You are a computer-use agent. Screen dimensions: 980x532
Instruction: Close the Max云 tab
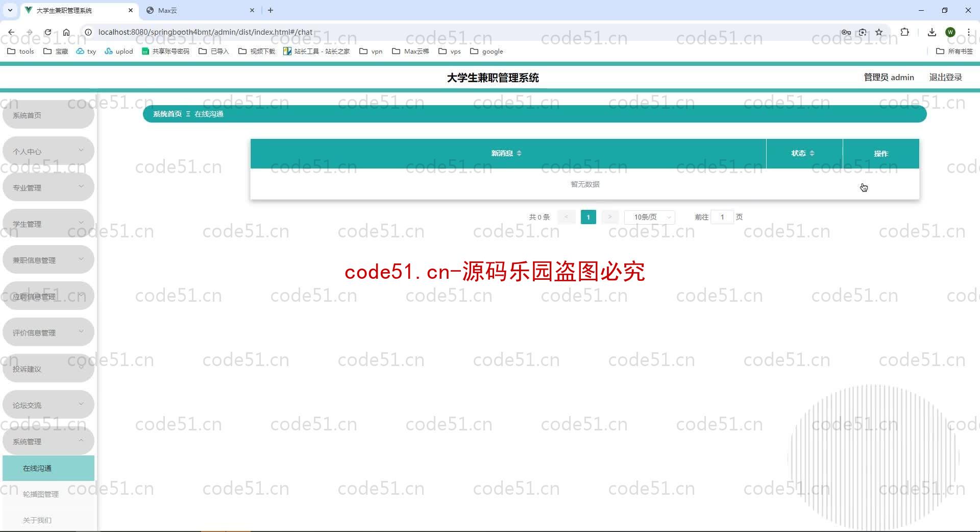coord(252,10)
